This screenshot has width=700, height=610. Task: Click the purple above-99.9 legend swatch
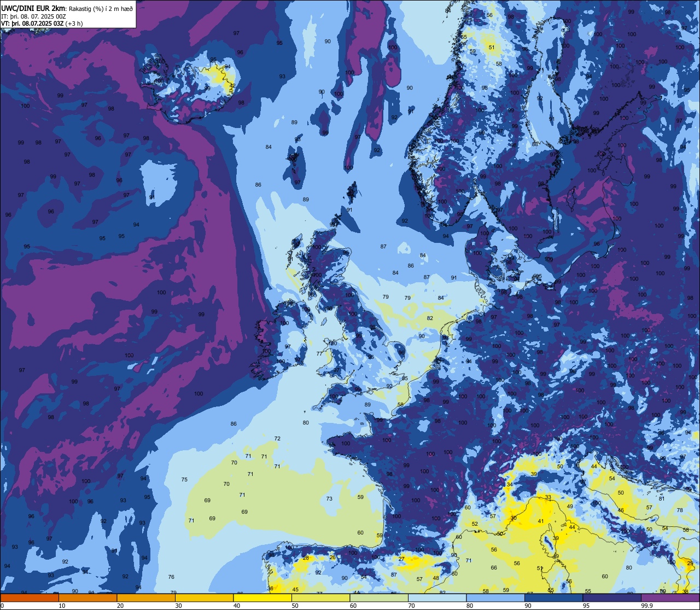tap(670, 598)
